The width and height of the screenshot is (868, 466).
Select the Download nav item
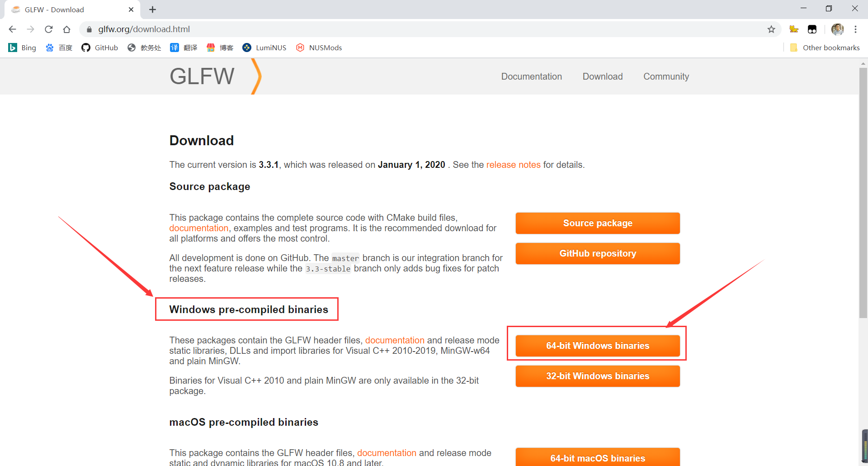(x=603, y=76)
